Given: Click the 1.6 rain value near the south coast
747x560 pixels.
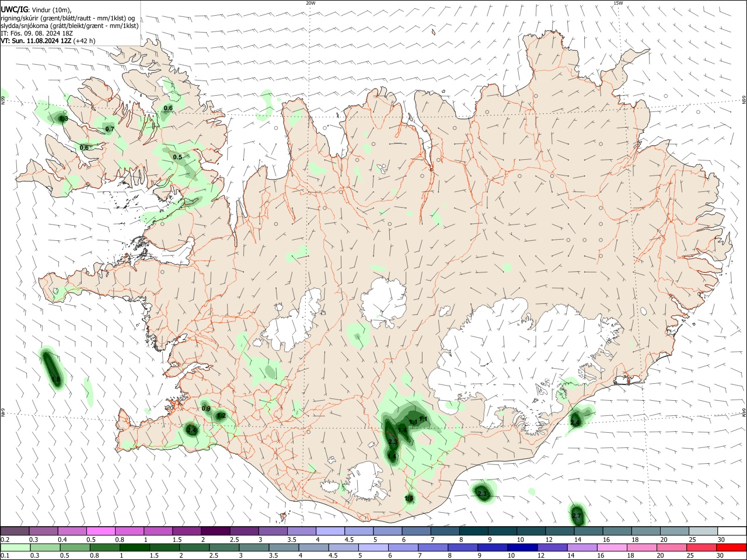Looking at the screenshot, I should point(409,498).
